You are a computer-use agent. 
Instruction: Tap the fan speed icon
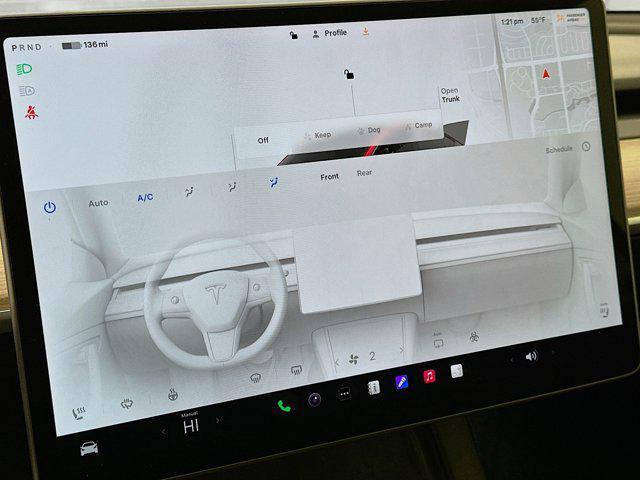(x=353, y=360)
